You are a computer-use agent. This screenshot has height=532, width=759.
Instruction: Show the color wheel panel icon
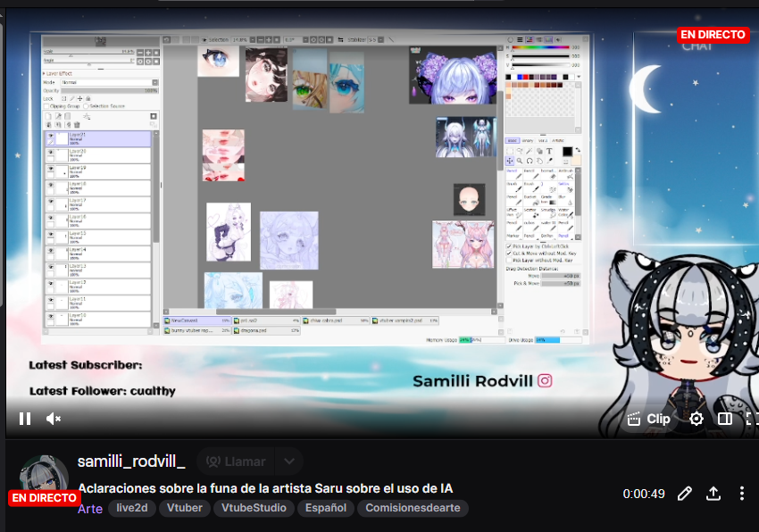click(x=510, y=39)
